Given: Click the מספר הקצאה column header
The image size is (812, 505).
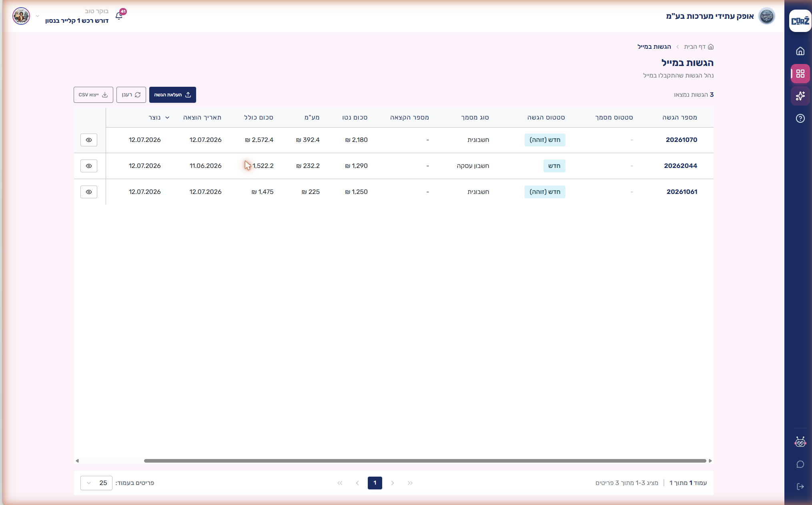Looking at the screenshot, I should tap(409, 118).
